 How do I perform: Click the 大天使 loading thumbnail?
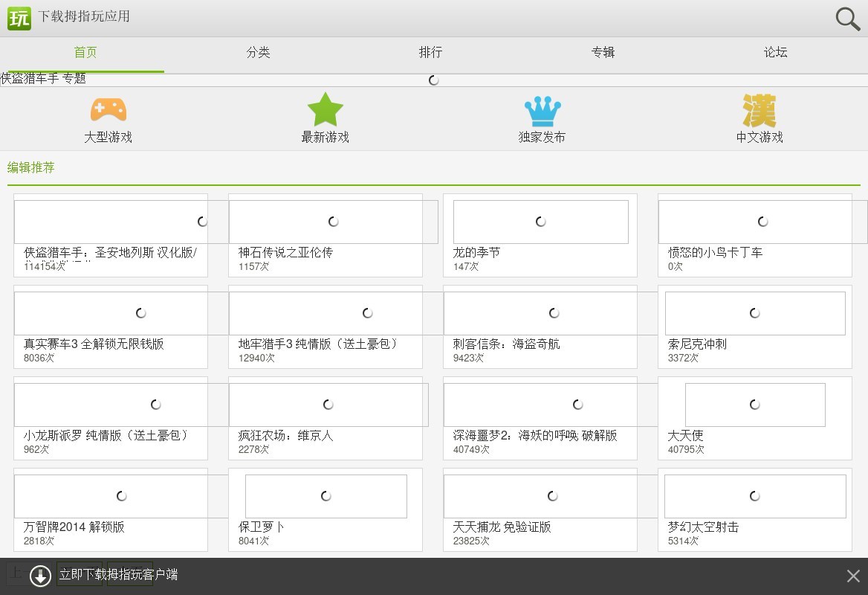point(754,405)
